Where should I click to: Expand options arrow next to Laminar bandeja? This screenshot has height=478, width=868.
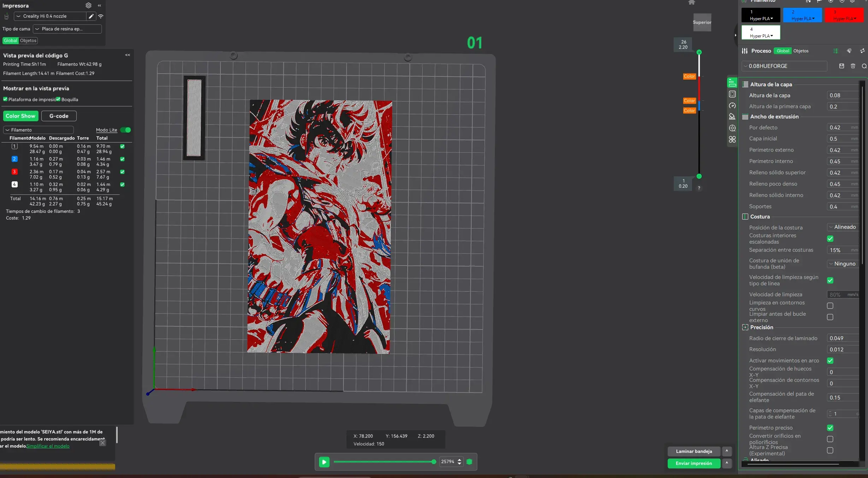point(727,451)
